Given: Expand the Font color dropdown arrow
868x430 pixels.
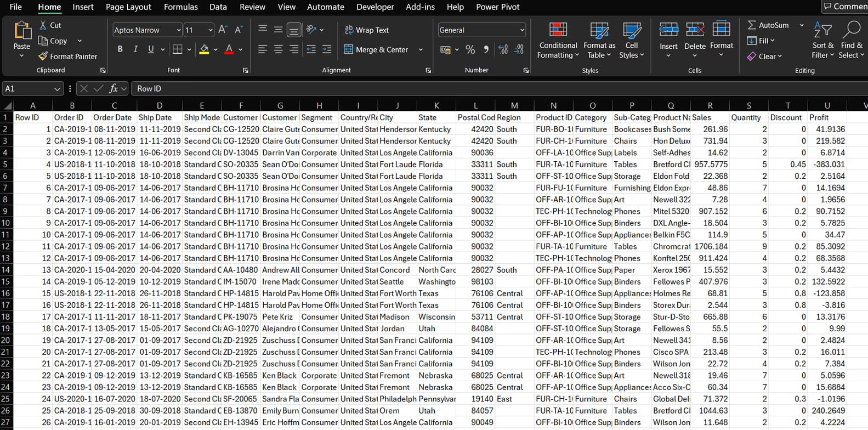Looking at the screenshot, I should coord(241,49).
